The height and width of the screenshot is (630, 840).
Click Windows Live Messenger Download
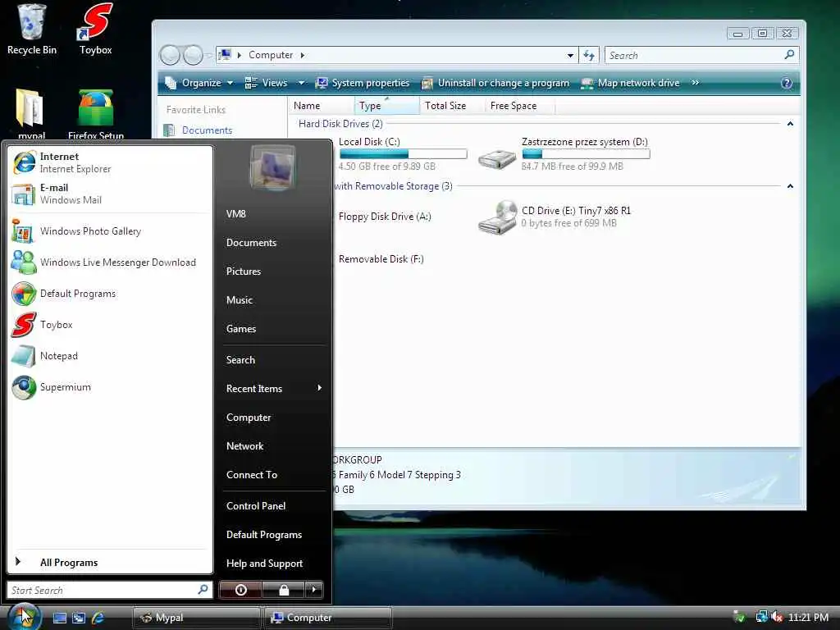tap(110, 262)
